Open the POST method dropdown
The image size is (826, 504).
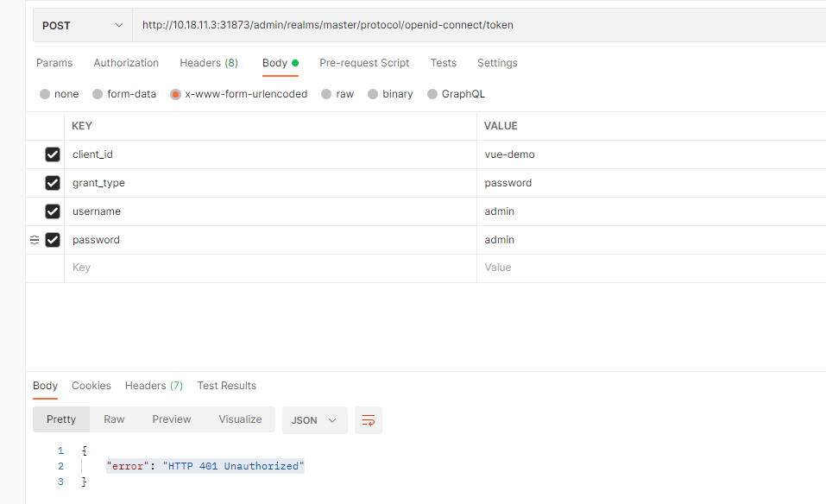click(82, 24)
